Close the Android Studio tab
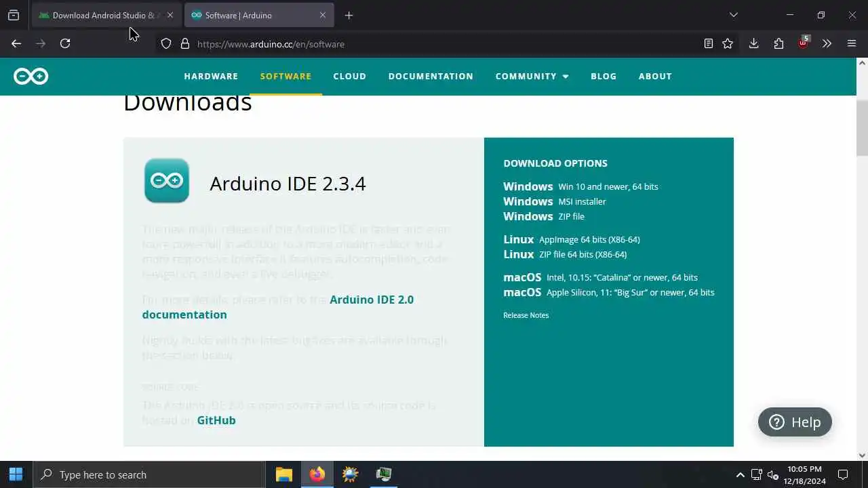The width and height of the screenshot is (868, 488). click(170, 15)
